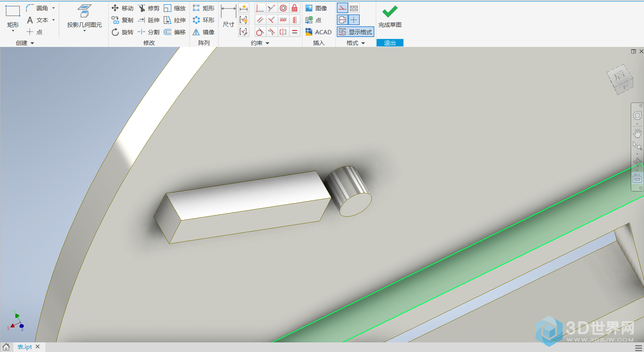
Task: Select the 修剪 trim tool
Action: point(148,8)
